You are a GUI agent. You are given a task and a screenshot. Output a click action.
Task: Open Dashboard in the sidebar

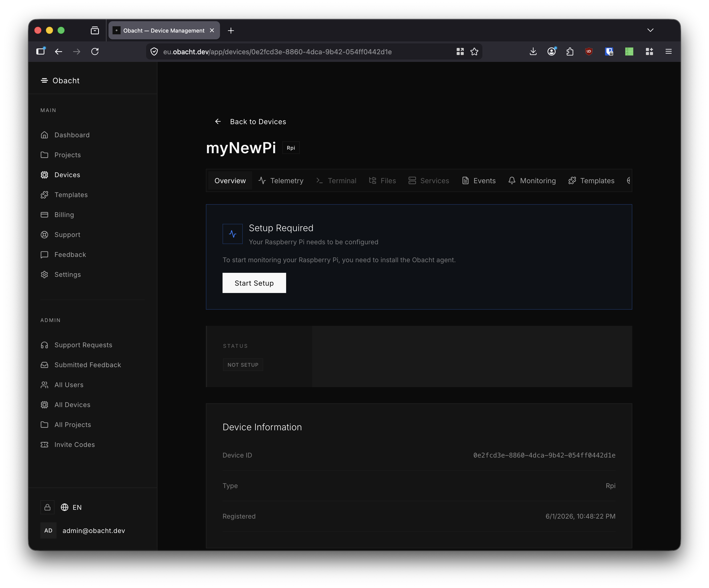(x=65, y=135)
